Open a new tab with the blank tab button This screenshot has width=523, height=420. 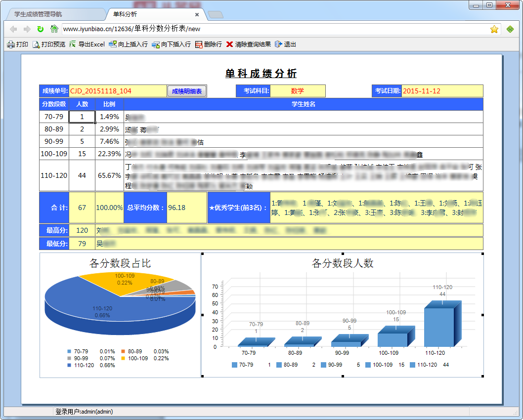[x=216, y=15]
